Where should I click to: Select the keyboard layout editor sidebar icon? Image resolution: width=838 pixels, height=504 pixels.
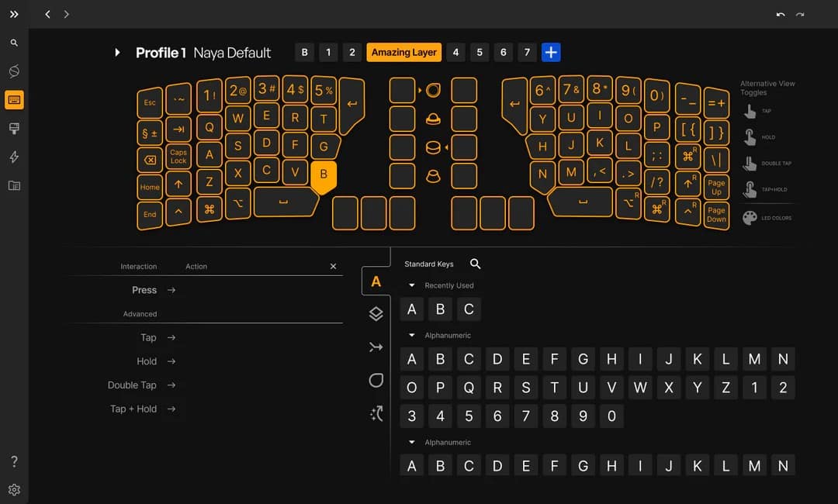pos(14,99)
